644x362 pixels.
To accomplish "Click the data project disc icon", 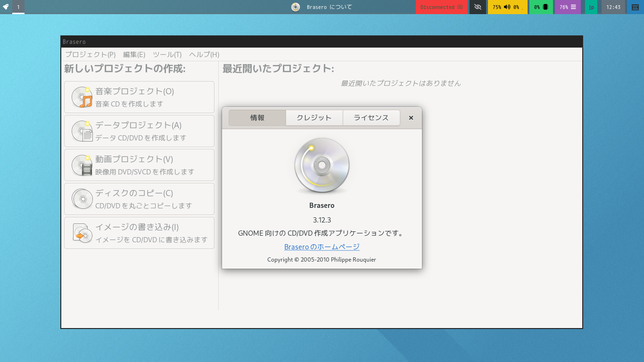I will point(82,131).
